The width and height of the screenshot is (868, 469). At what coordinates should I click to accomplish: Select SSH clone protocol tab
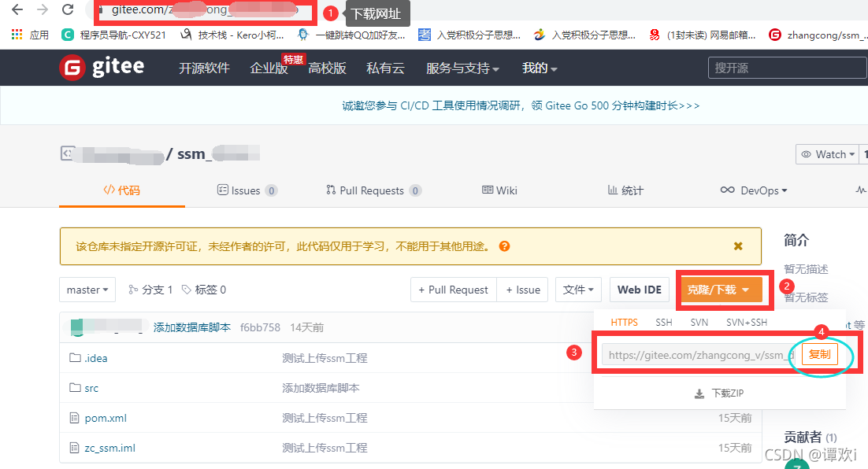[664, 323]
